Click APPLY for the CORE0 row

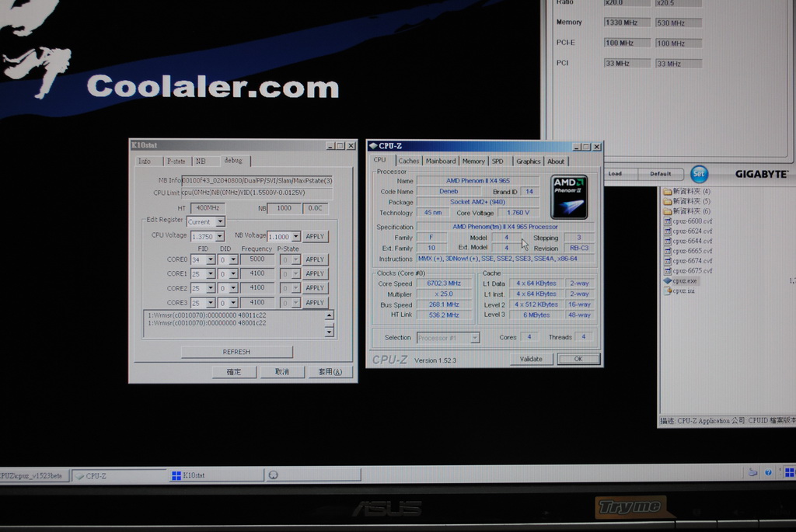(315, 259)
